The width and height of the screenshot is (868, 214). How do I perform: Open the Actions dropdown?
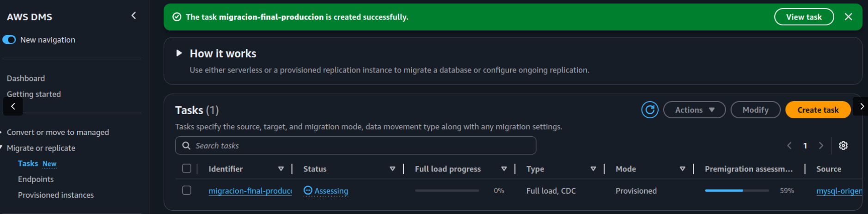694,110
